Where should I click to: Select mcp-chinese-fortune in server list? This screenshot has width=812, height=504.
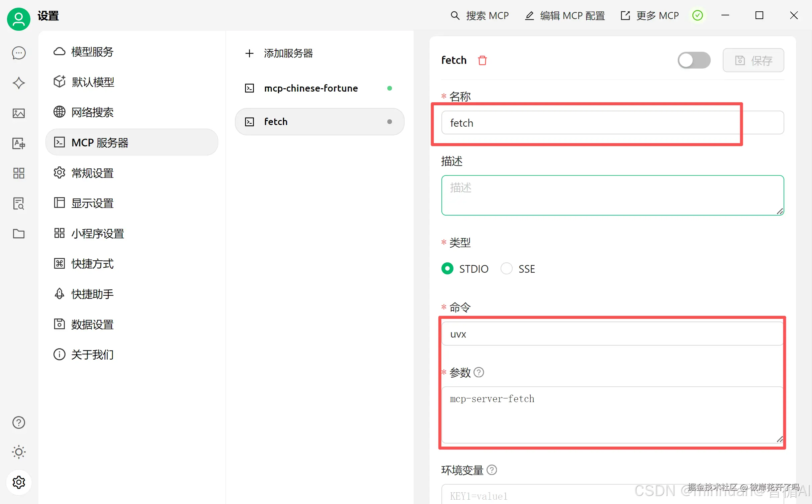(311, 88)
